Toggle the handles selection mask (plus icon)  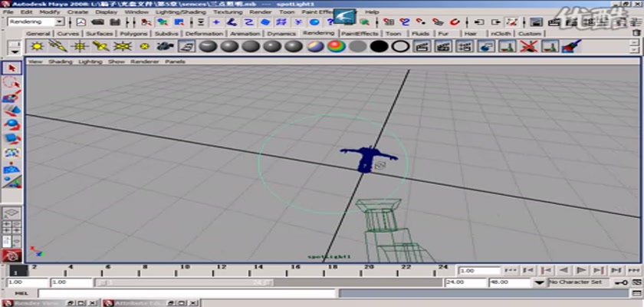coord(216,21)
